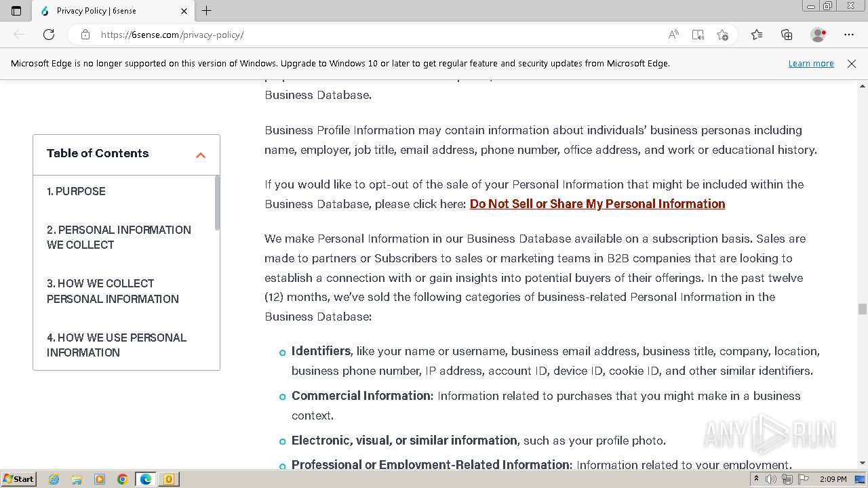This screenshot has height=488, width=868.
Task: Open the volume speaker tray icon
Action: 771,479
